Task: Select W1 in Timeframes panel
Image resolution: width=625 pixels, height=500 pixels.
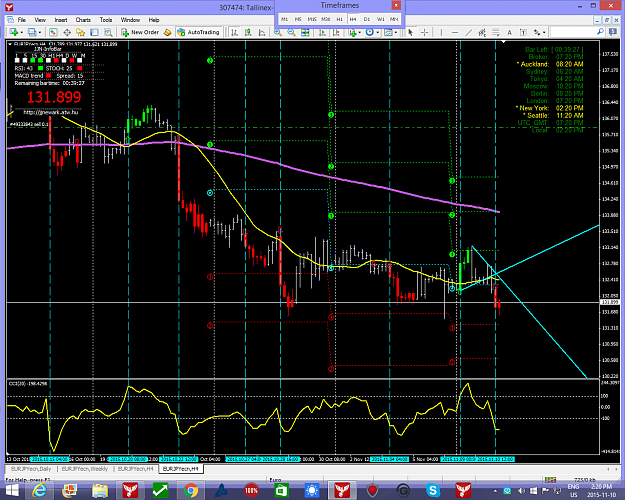Action: click(381, 19)
